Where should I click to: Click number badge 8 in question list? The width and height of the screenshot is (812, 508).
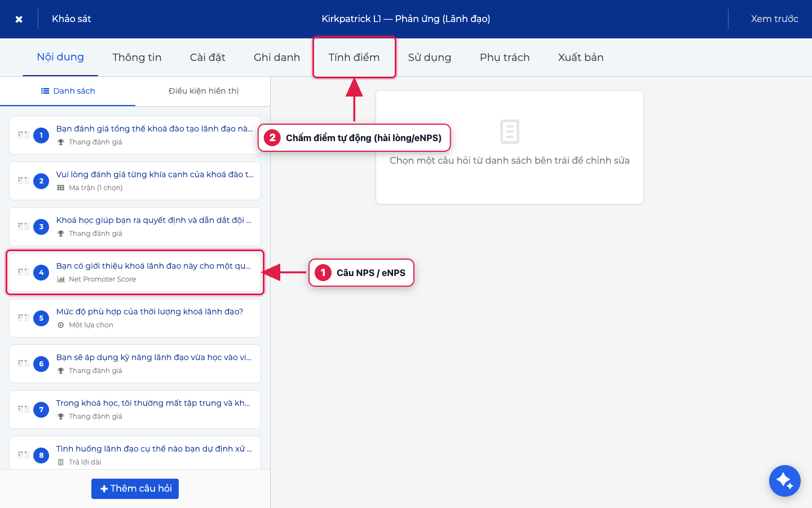click(41, 456)
